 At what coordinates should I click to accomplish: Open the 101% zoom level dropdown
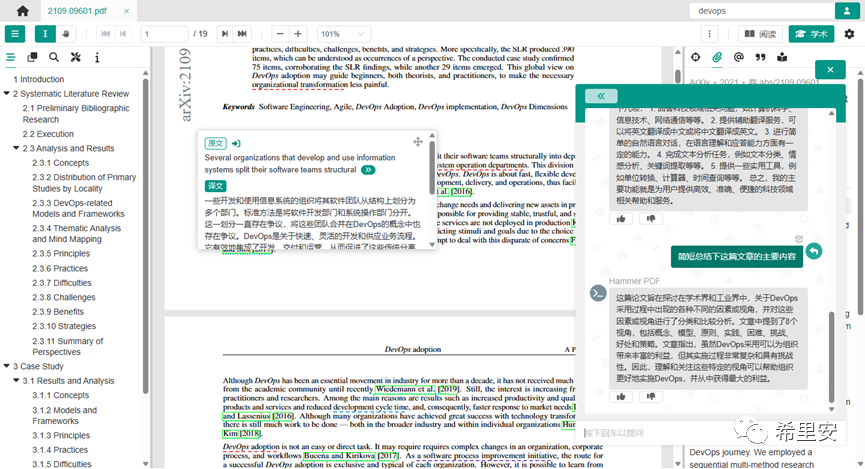342,34
